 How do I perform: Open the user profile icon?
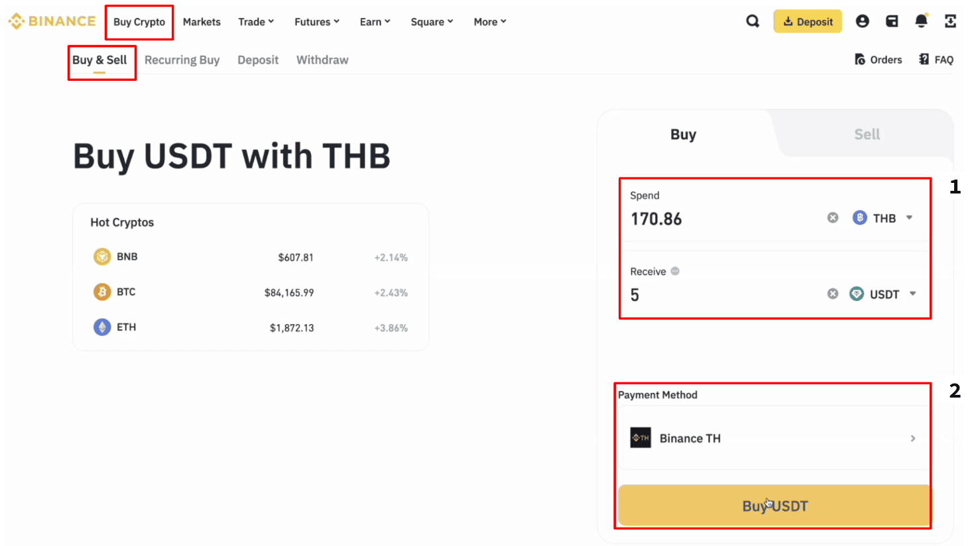point(862,21)
